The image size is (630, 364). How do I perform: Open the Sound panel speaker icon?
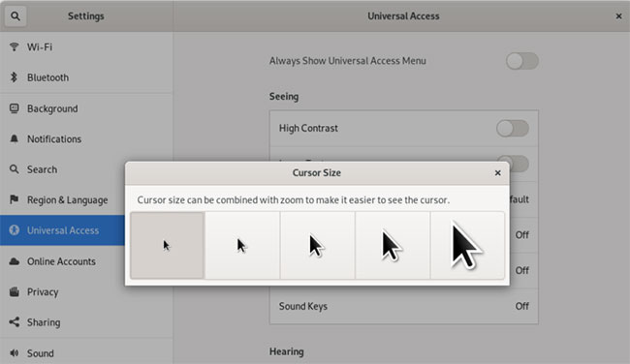point(15,353)
